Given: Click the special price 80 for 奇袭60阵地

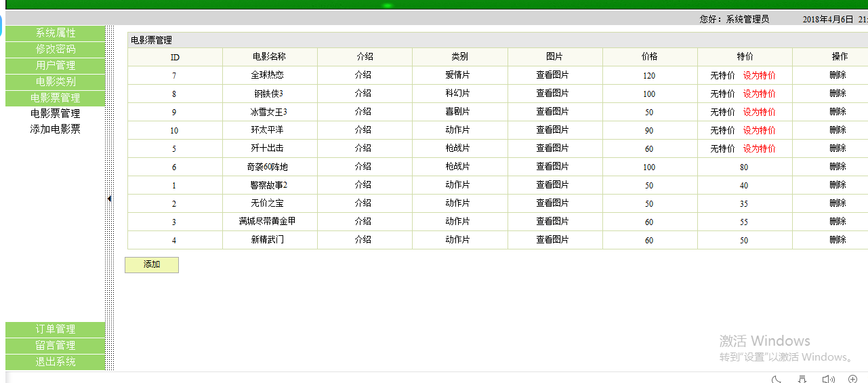Looking at the screenshot, I should point(744,167).
